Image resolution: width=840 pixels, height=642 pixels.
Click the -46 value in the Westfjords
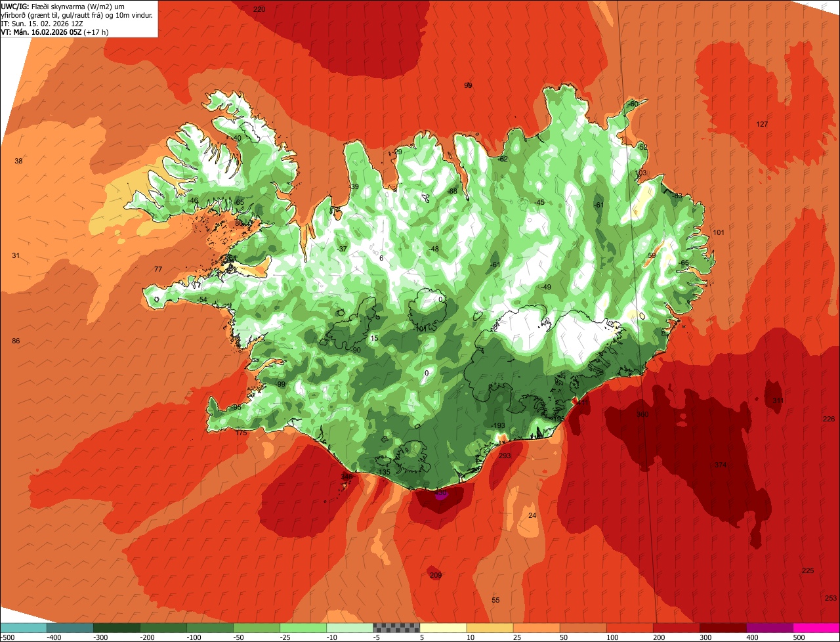pos(192,201)
